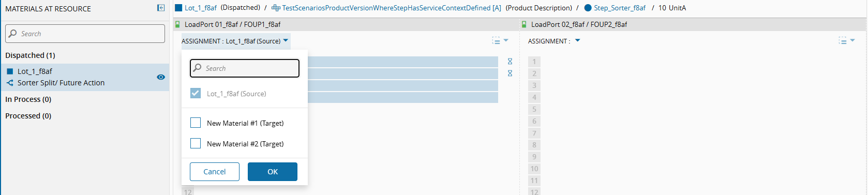Click the blue square icon beside Lot_1_f8af in the Dispatched list
The width and height of the screenshot is (868, 195).
(x=10, y=71)
